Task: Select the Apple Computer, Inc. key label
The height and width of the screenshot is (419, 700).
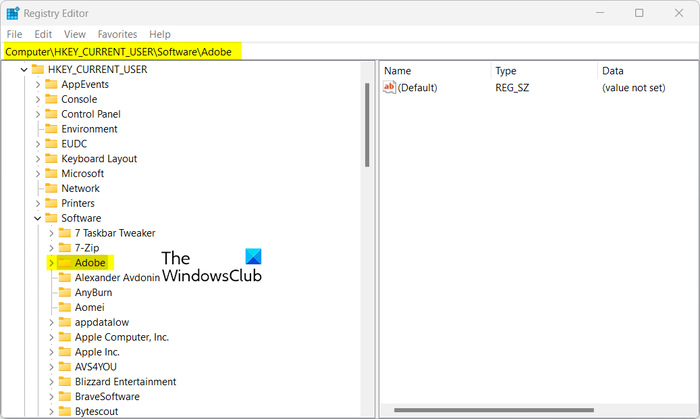Action: 122,337
